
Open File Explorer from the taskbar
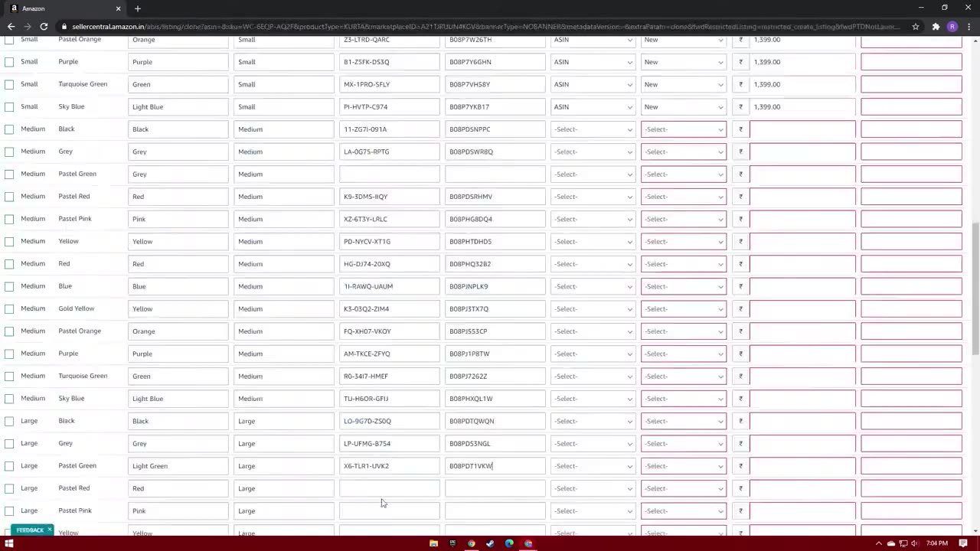click(x=433, y=543)
